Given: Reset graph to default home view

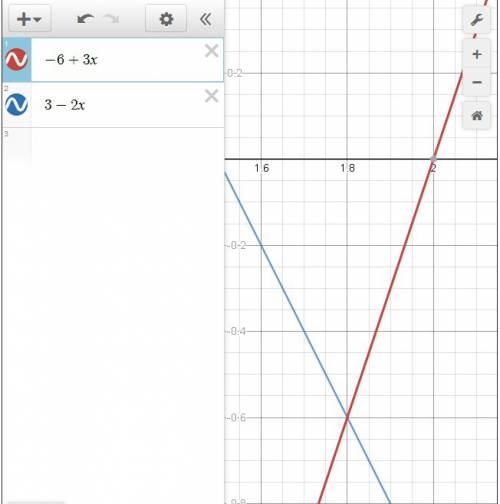Looking at the screenshot, I should 477,116.
